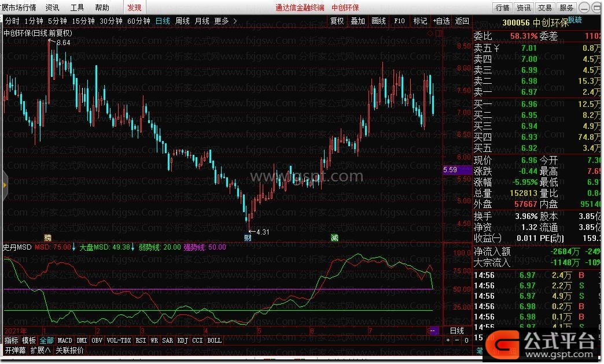Click the 财 marker icon under chart
This screenshot has width=604, height=364.
pos(248,237)
